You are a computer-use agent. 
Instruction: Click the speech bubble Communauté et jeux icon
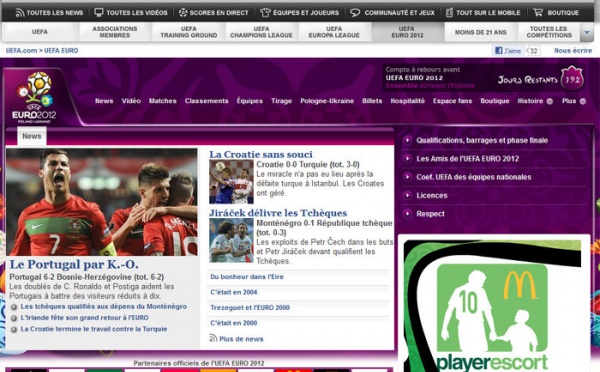point(355,13)
